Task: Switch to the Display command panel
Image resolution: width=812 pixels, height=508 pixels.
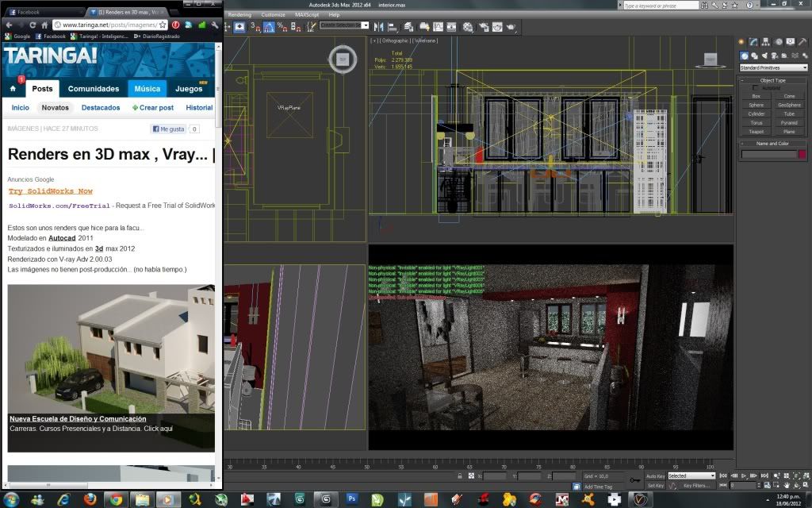Action: pyautogui.click(x=791, y=41)
